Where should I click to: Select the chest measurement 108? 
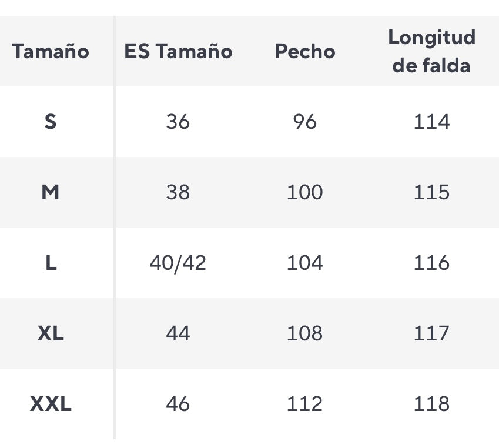(305, 333)
